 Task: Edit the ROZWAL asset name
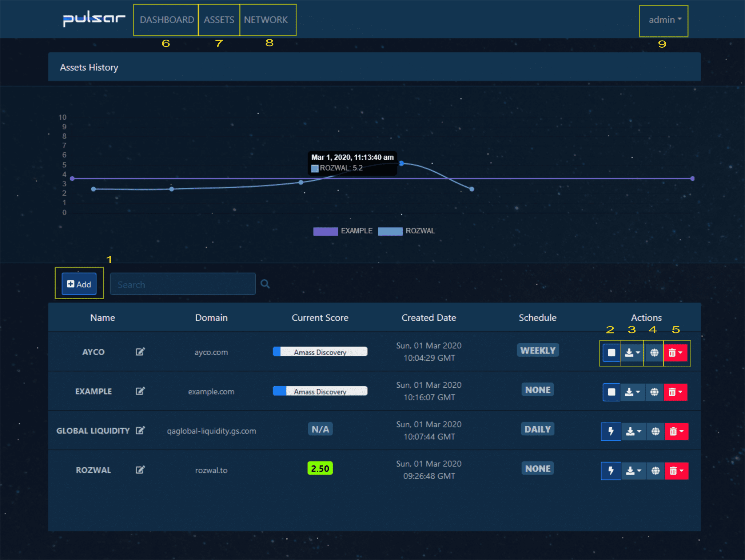pyautogui.click(x=140, y=469)
